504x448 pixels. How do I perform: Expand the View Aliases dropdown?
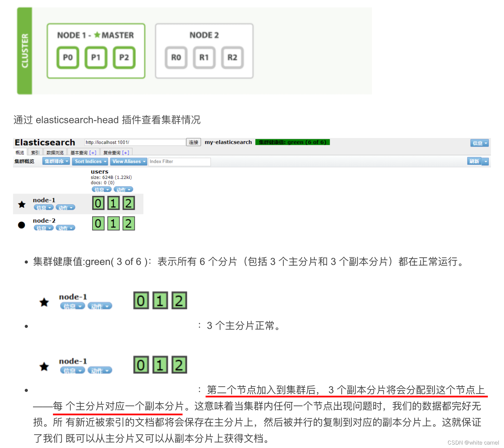[x=128, y=161]
